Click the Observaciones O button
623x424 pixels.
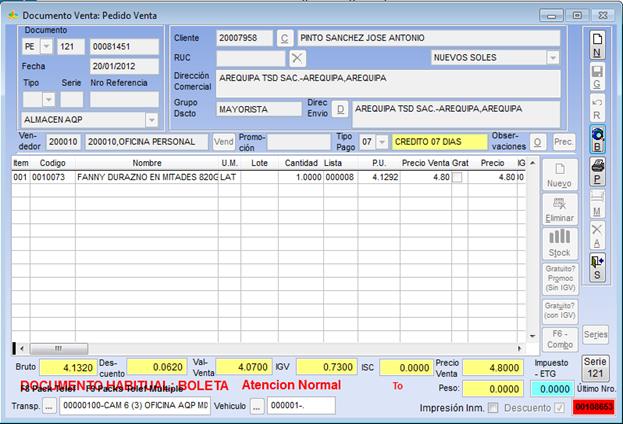pyautogui.click(x=537, y=142)
